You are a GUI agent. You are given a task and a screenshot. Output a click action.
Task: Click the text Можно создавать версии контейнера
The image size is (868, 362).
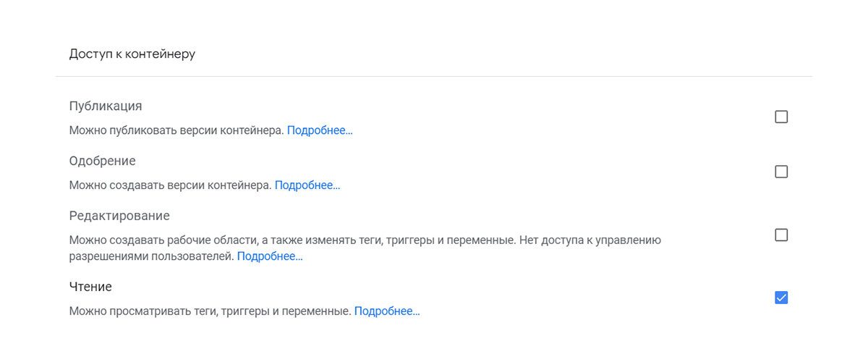click(x=171, y=185)
